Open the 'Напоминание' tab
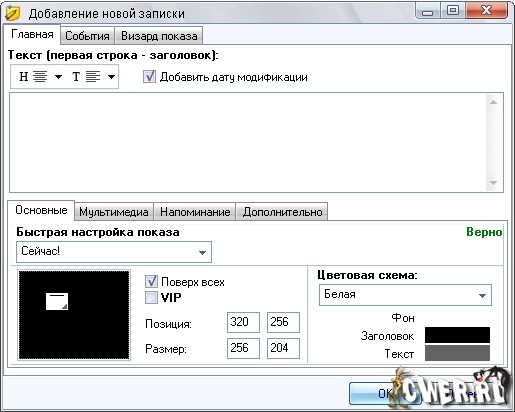Screen dimensions: 515x412 195,212
